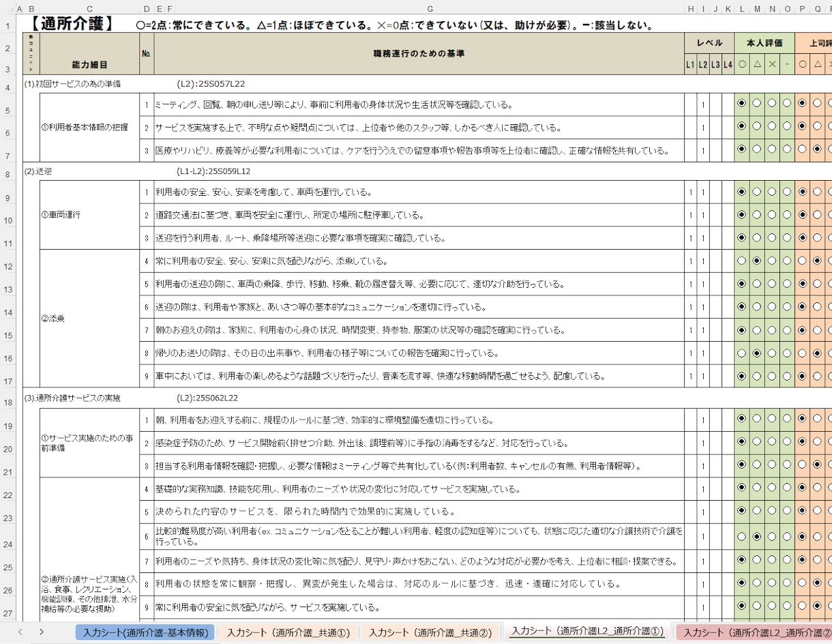Click cell ①車両運行
The image size is (832, 644).
pyautogui.click(x=90, y=215)
